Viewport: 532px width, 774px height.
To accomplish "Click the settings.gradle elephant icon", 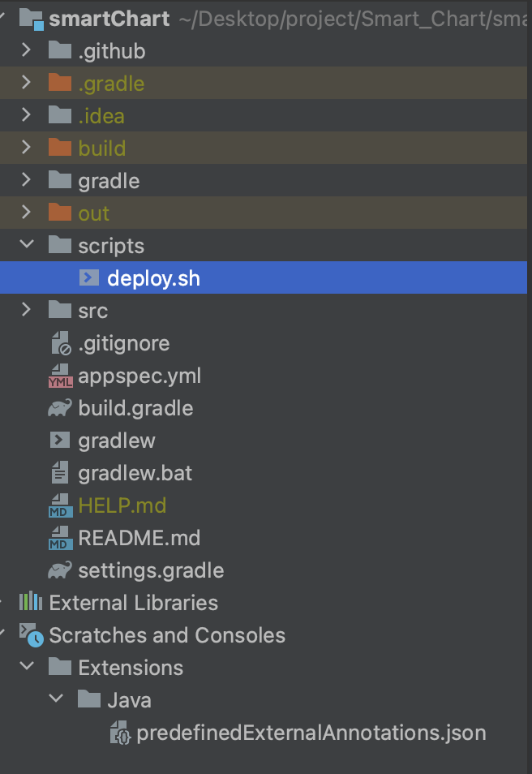I will click(x=60, y=570).
